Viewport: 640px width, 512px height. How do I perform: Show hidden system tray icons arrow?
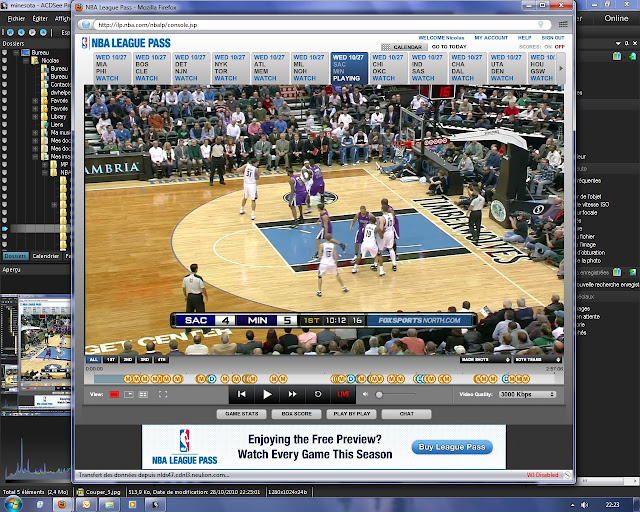click(x=572, y=505)
